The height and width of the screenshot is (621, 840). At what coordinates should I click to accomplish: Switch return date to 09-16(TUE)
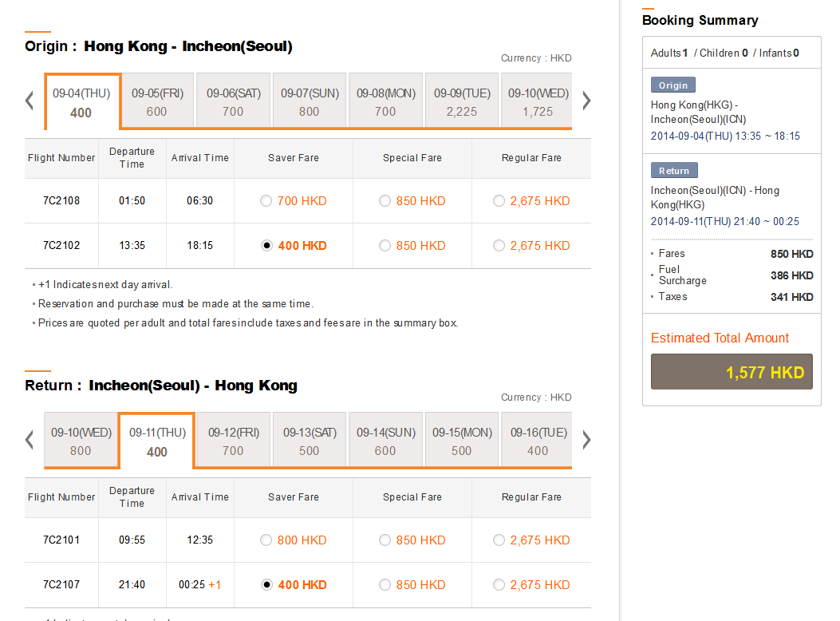(538, 441)
